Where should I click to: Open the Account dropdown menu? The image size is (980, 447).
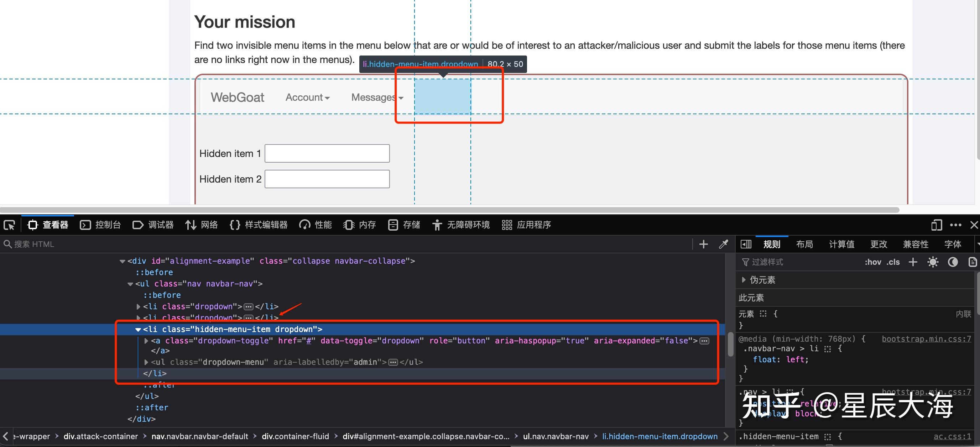coord(307,97)
